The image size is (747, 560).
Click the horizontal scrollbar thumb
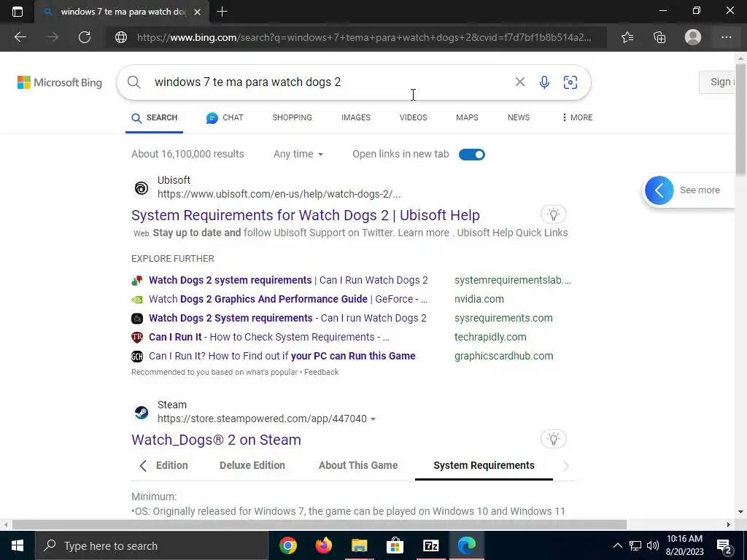pos(320,524)
